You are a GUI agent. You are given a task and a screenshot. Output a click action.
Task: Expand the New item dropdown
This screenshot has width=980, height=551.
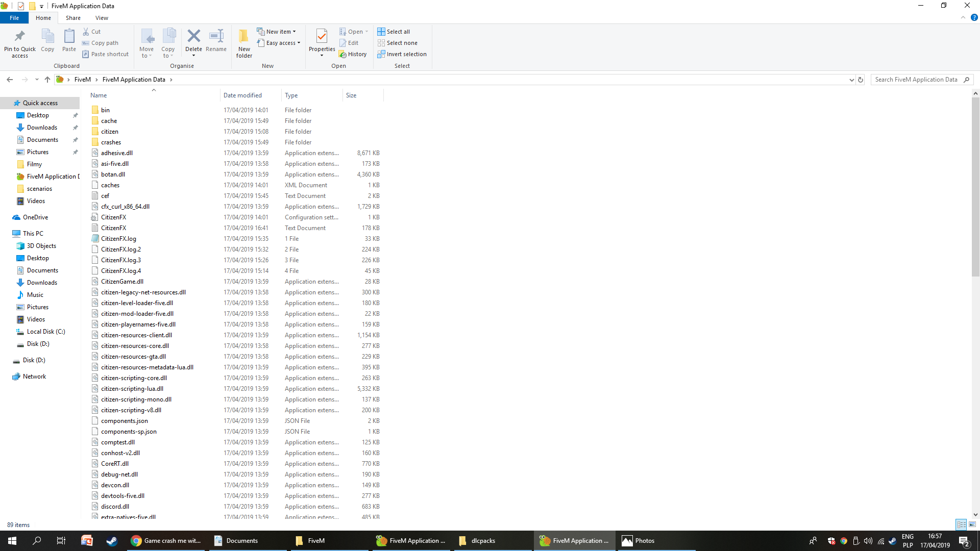[x=276, y=32]
